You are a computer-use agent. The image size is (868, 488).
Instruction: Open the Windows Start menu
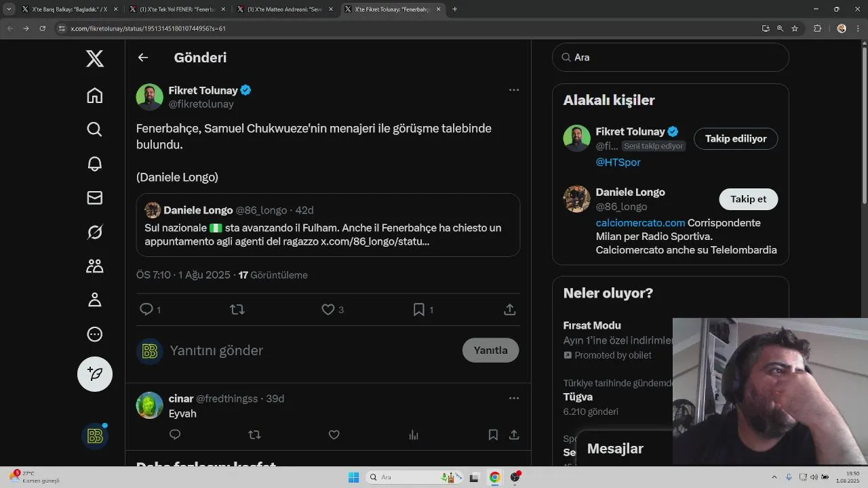[353, 477]
